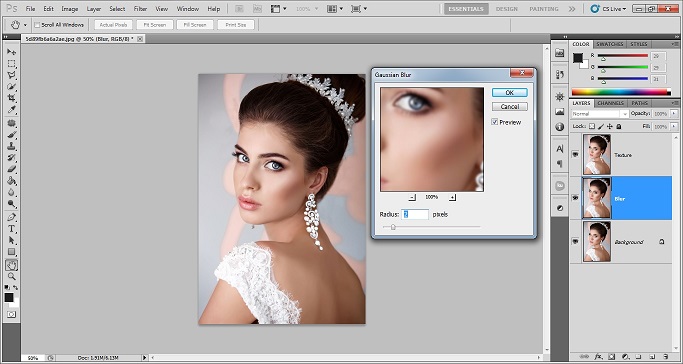Image resolution: width=683 pixels, height=364 pixels.
Task: Select the Rectangle shape tool
Action: tap(11, 252)
